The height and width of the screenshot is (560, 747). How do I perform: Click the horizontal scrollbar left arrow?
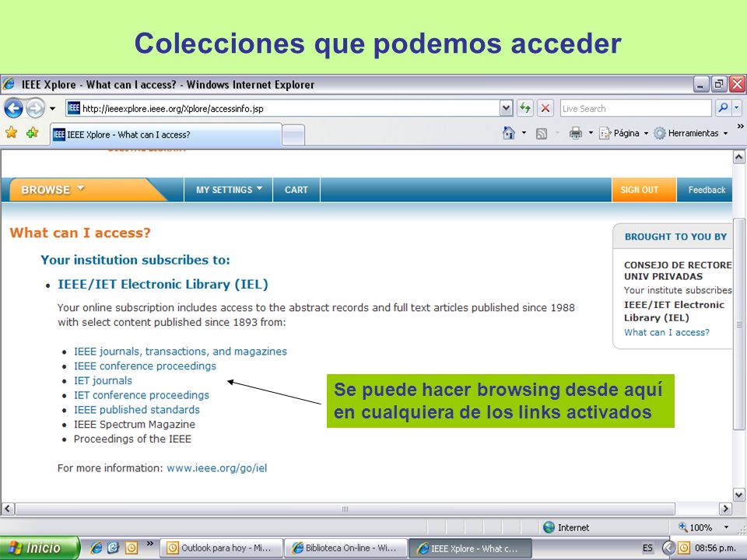8,509
